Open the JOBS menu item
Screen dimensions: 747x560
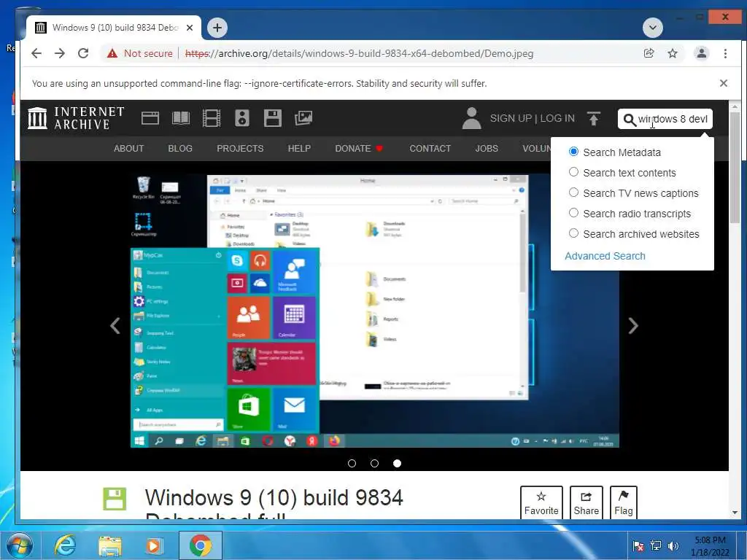487,149
